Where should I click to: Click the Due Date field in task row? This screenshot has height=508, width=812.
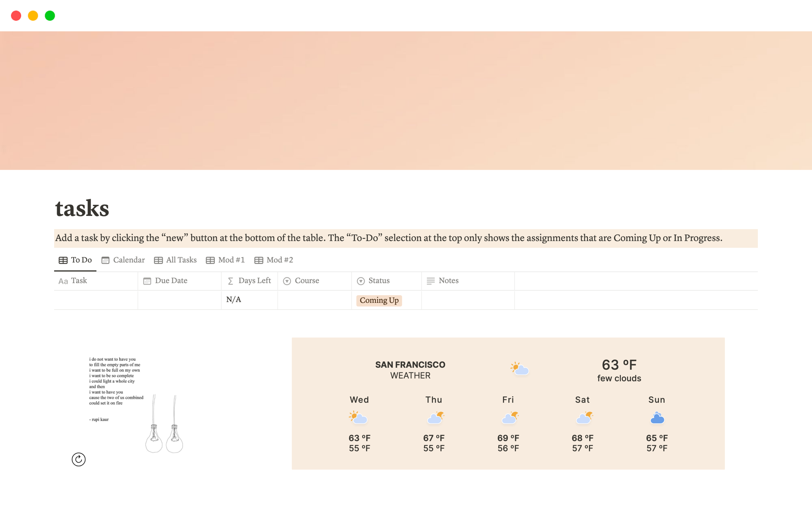[x=178, y=300]
